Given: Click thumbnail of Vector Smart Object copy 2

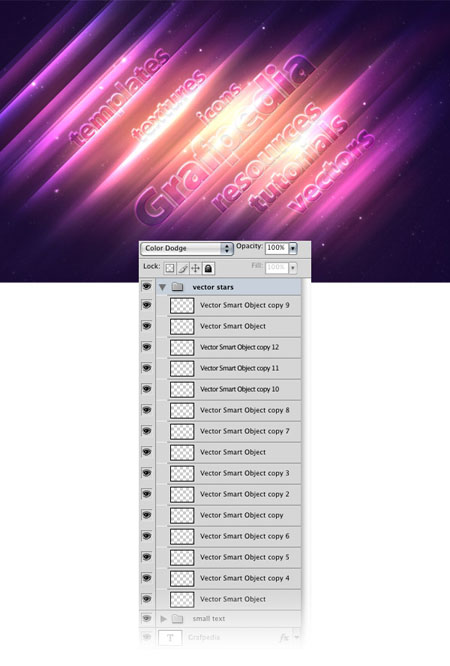Looking at the screenshot, I should click(x=182, y=494).
